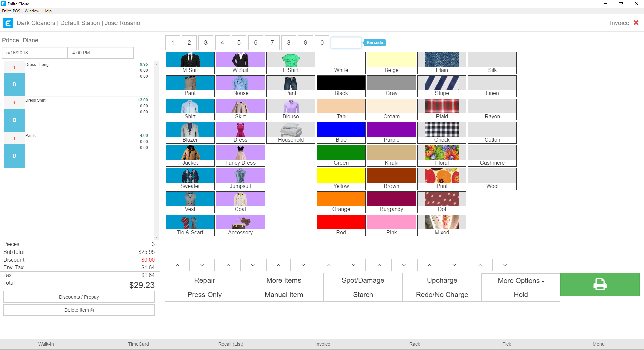
Task: Expand the More Options dropdown
Action: pyautogui.click(x=521, y=280)
